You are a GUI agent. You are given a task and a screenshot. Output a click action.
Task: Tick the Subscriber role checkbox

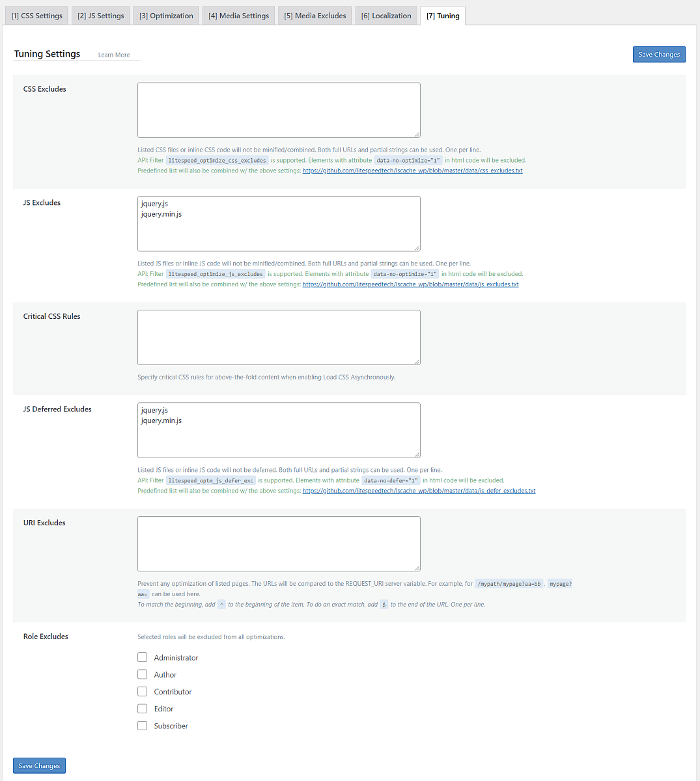click(142, 725)
